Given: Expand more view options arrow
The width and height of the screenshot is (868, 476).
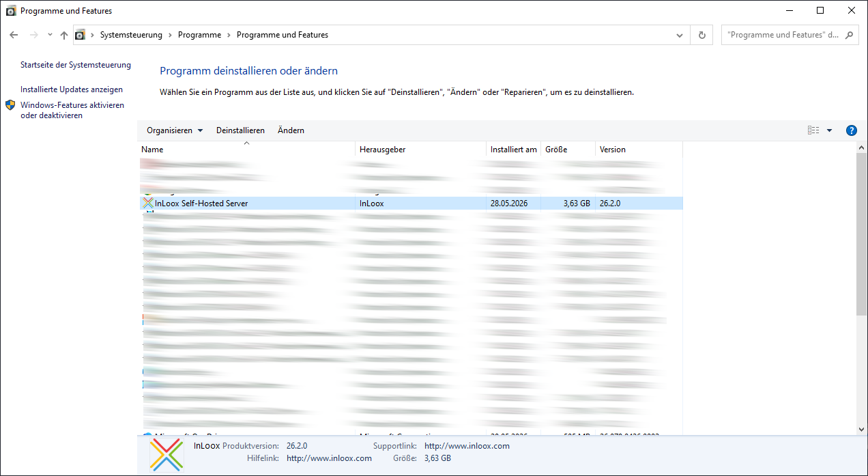Looking at the screenshot, I should (x=830, y=130).
